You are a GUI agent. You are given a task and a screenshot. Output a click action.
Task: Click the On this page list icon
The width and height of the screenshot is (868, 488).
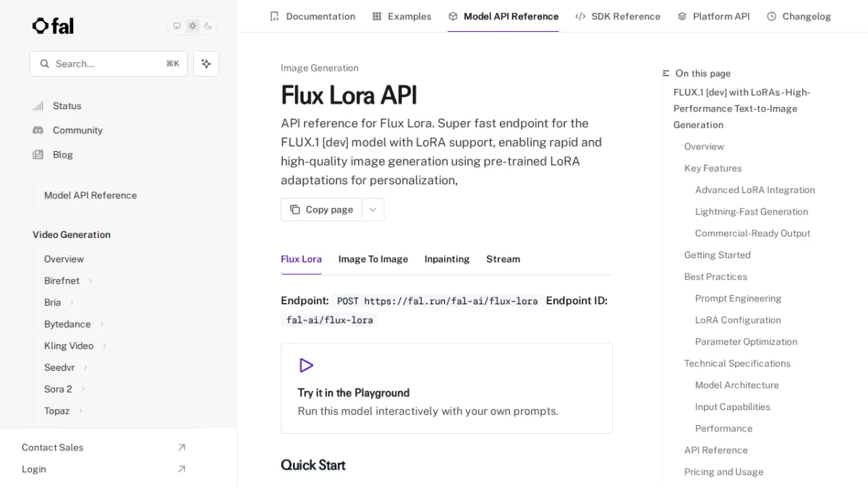click(x=666, y=73)
